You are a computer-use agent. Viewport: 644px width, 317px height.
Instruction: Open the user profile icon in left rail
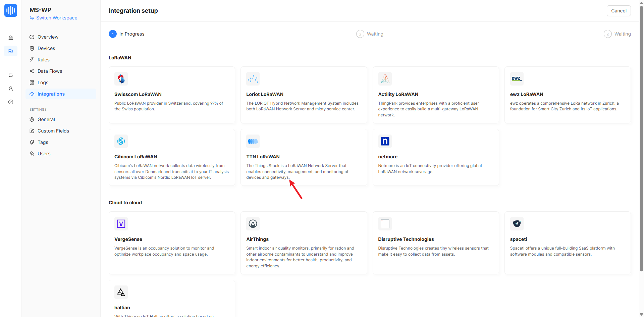click(x=11, y=89)
